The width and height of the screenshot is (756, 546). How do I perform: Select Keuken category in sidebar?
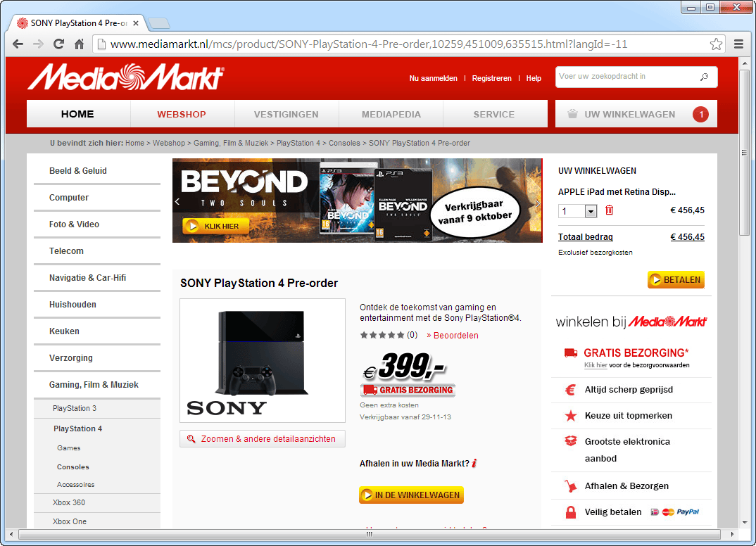(x=64, y=331)
